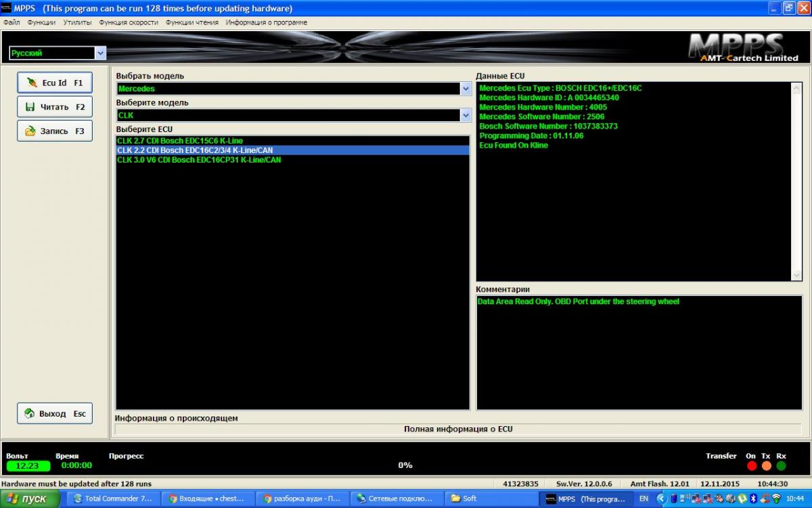Click the Mercedes Hardware ID line
The height and width of the screenshot is (508, 812).
549,98
